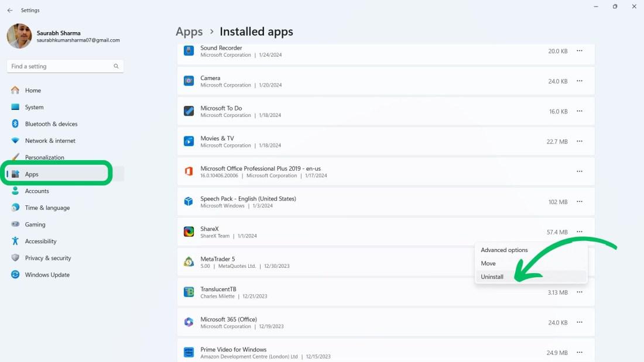Choose Move in the context menu
The height and width of the screenshot is (362, 644).
coord(531,264)
